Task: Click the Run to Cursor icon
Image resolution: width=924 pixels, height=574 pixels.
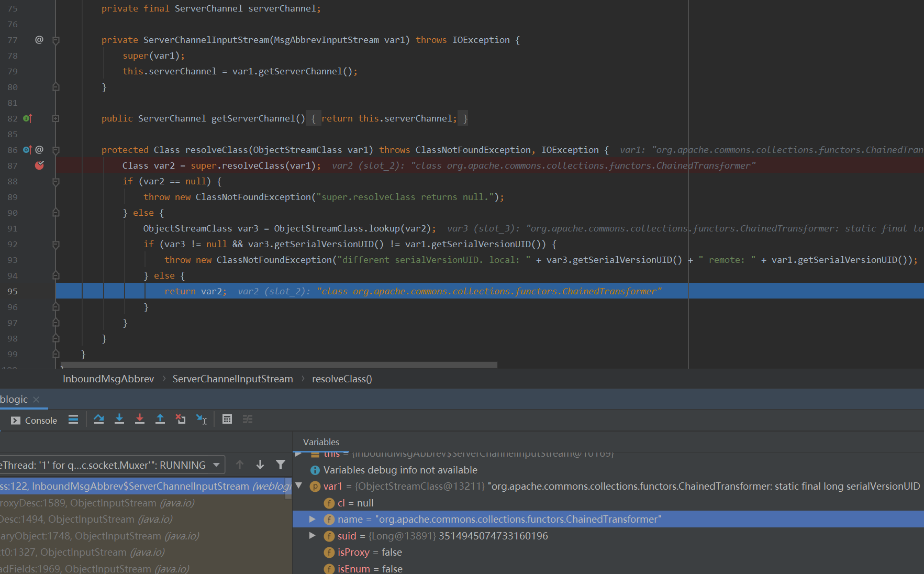Action: (x=202, y=420)
